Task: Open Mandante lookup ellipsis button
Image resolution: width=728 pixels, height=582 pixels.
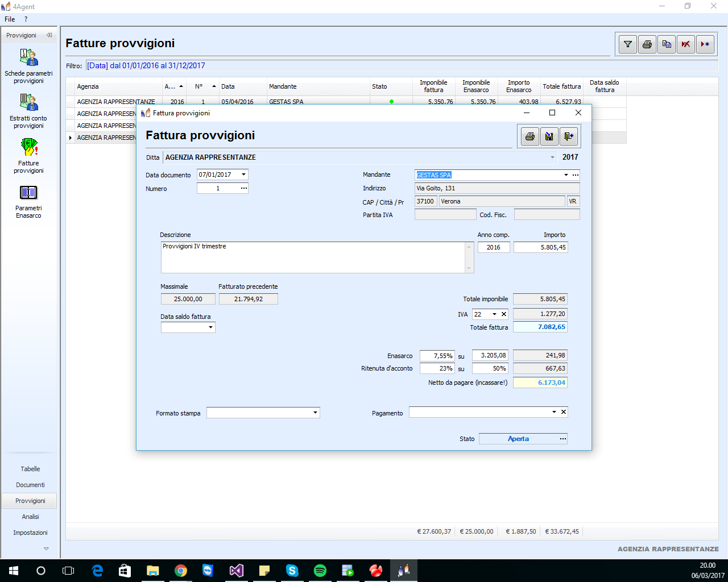Action: coord(576,175)
